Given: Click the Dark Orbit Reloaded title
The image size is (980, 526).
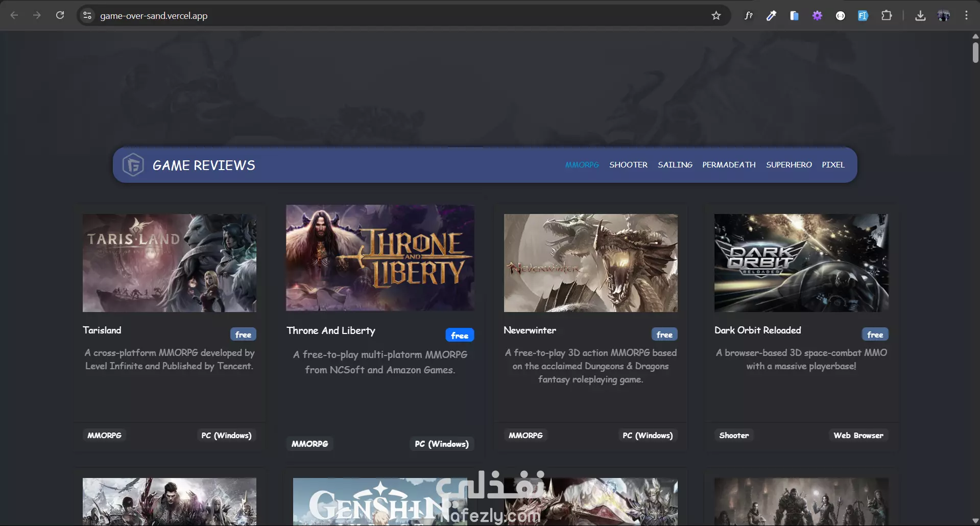Looking at the screenshot, I should pos(758,330).
